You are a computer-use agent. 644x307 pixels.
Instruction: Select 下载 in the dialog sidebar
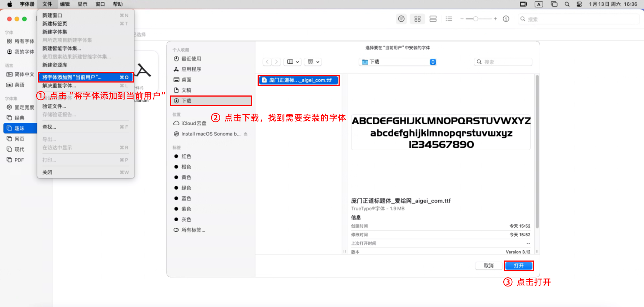click(211, 101)
